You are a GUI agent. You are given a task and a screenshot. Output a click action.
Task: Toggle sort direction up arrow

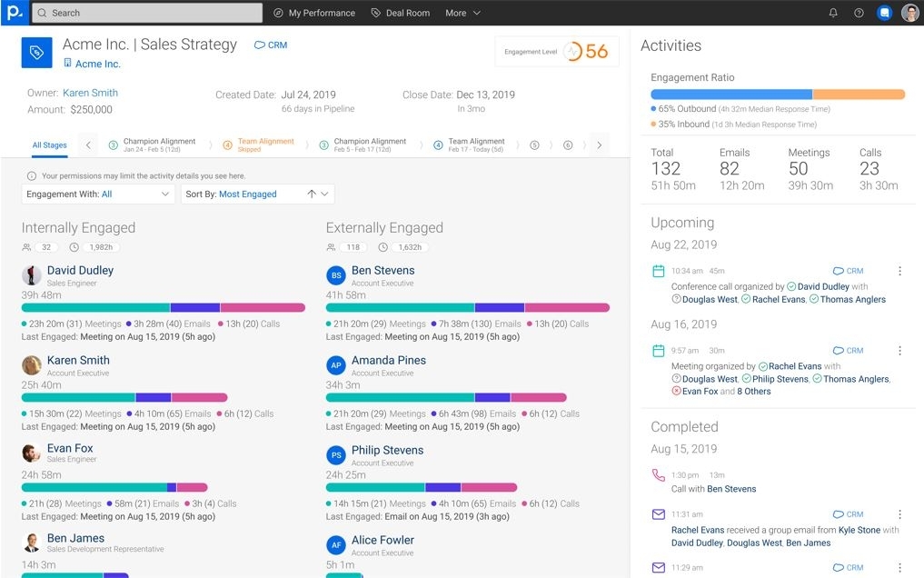coord(311,194)
